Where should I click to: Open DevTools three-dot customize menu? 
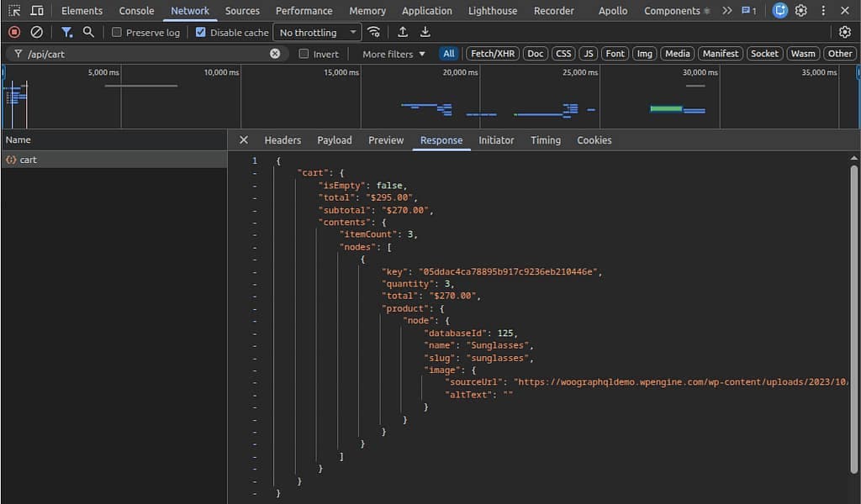[823, 10]
